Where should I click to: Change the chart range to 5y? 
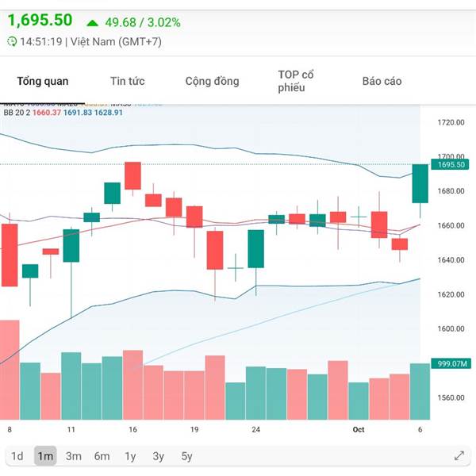click(186, 455)
